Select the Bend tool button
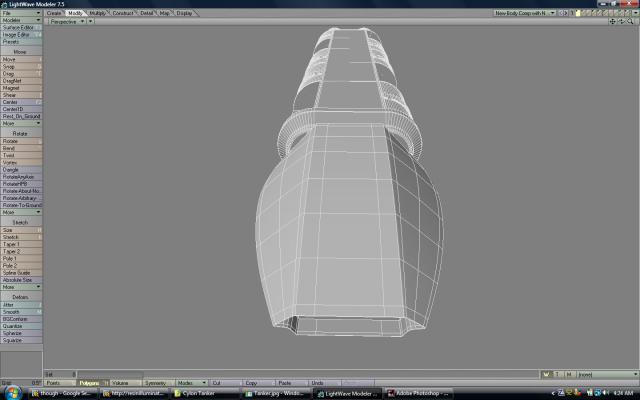 [x=21, y=148]
